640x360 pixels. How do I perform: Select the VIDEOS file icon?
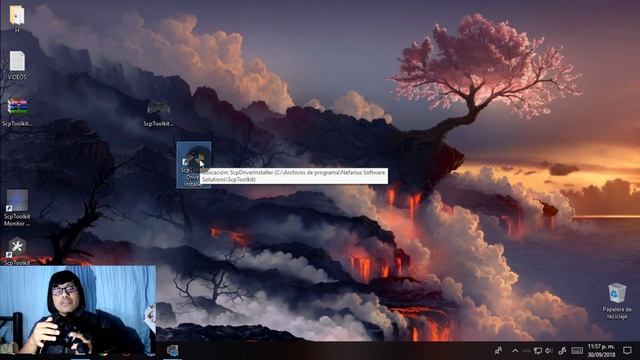coord(17,65)
